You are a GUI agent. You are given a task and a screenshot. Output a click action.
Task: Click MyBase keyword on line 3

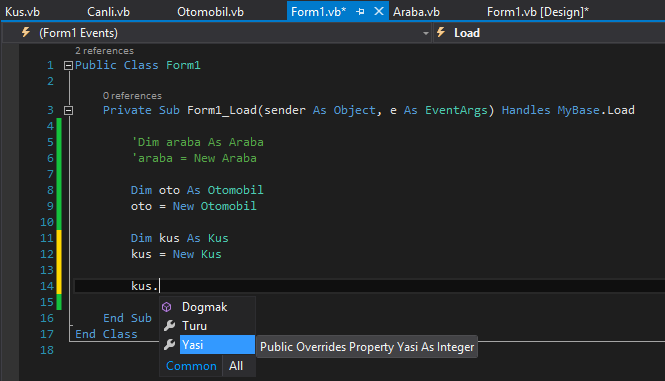tap(578, 110)
